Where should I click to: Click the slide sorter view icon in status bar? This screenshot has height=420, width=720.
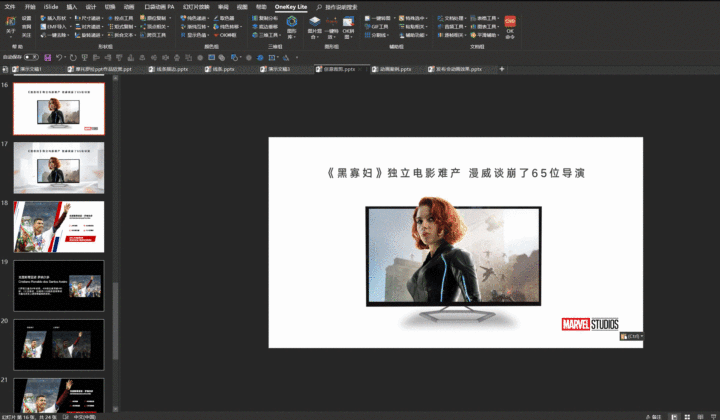(x=687, y=417)
